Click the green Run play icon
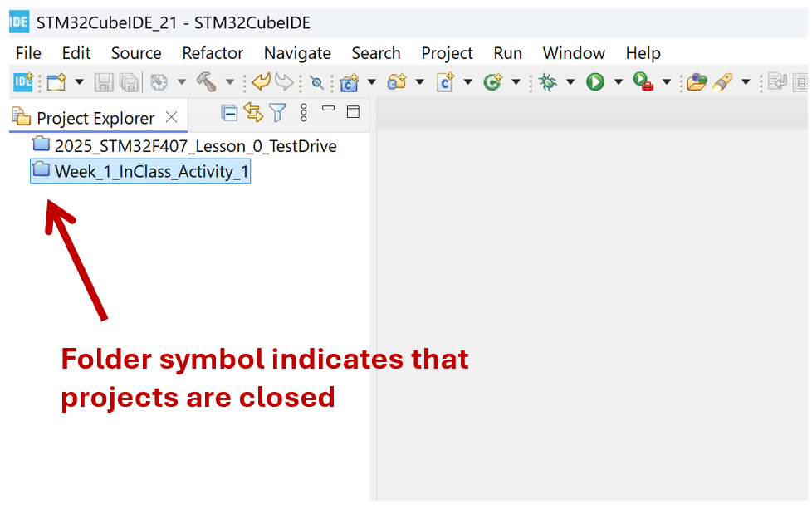Viewport: 812px width, 509px height. click(595, 82)
